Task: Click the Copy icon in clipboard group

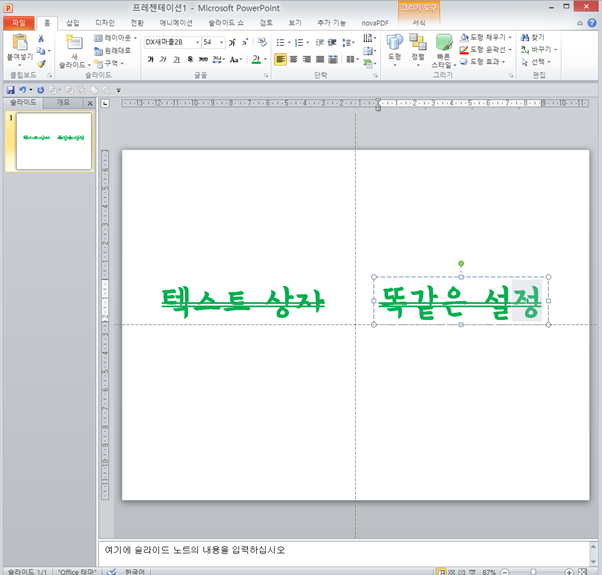Action: point(41,51)
